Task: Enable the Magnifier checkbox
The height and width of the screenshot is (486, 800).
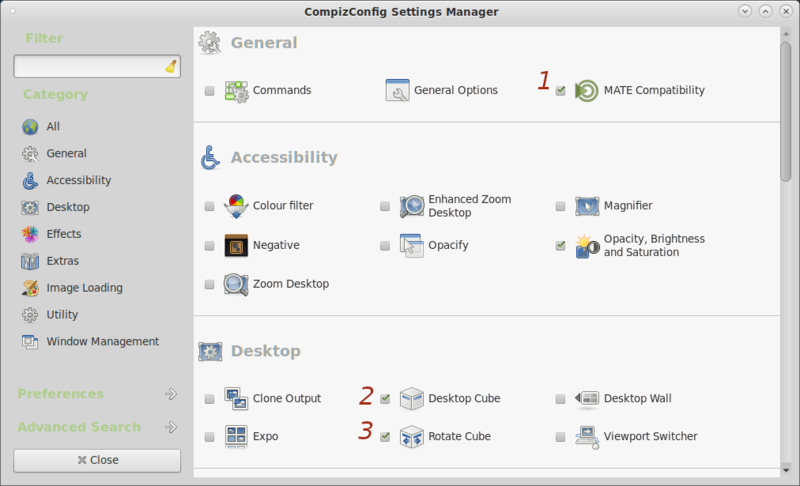Action: pyautogui.click(x=560, y=207)
